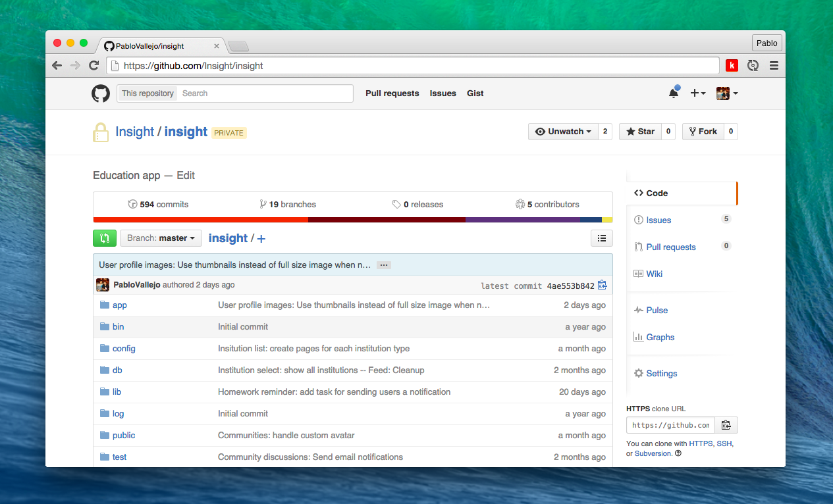Click the browser sync extension icon
The height and width of the screenshot is (504, 833).
coord(753,65)
